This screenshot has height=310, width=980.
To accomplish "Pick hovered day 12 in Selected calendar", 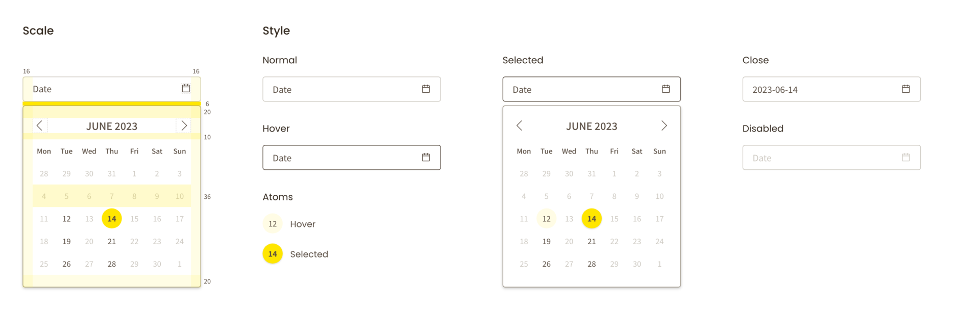I will coord(546,219).
